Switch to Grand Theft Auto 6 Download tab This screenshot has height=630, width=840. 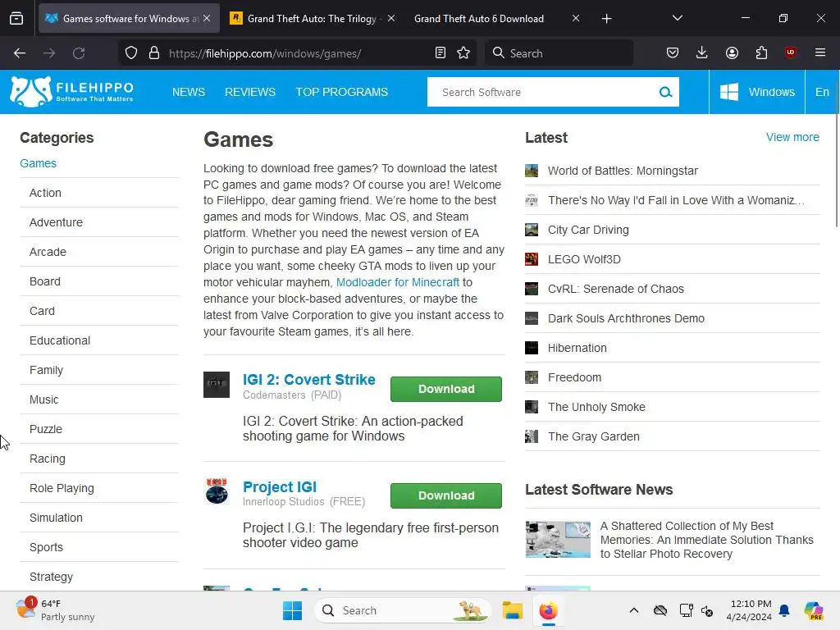478,18
